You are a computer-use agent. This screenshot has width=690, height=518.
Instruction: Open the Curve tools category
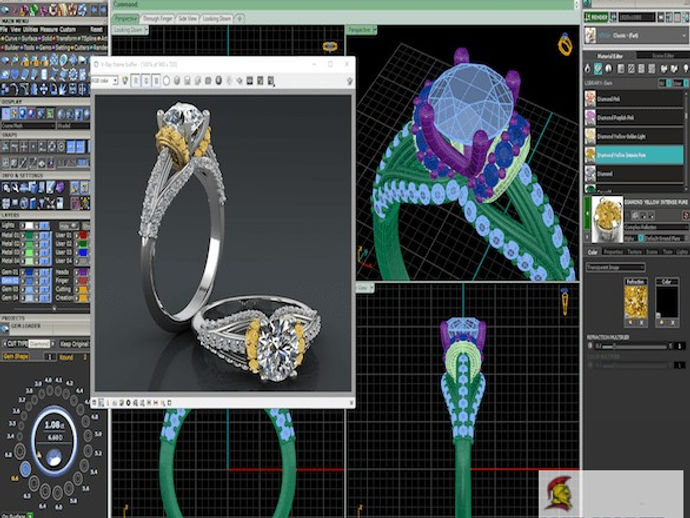[11, 39]
